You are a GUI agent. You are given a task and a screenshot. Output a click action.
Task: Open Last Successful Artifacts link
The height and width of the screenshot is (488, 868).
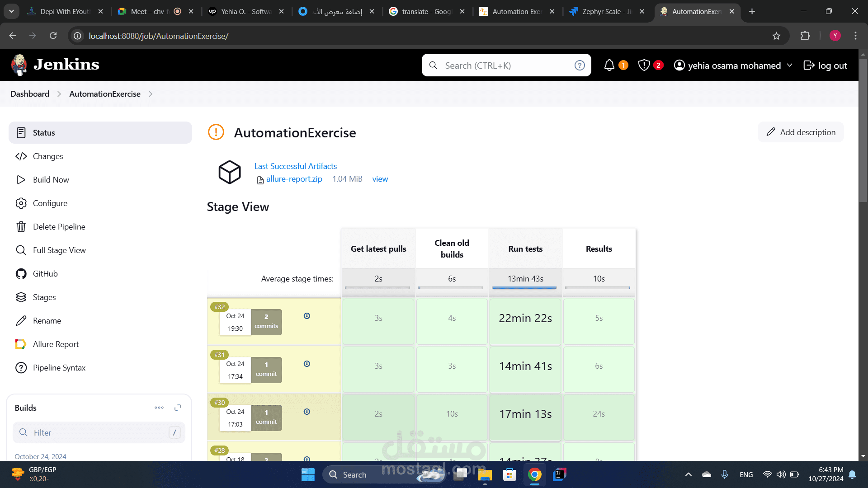tap(296, 166)
